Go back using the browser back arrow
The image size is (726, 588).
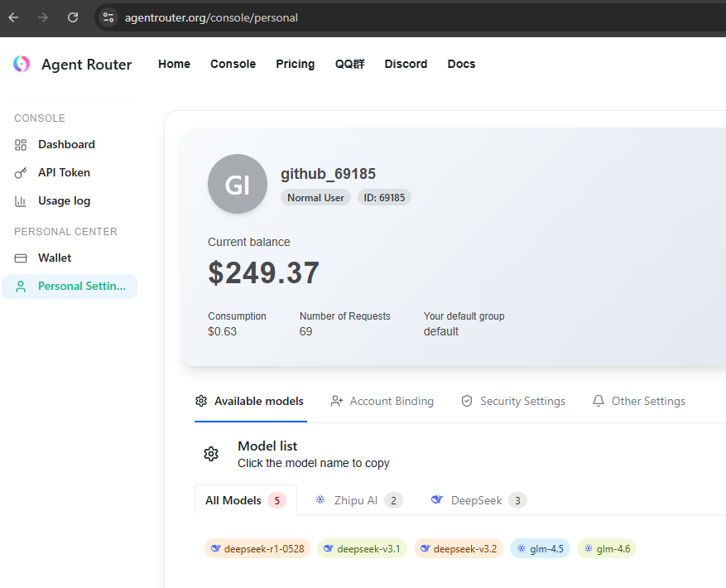coord(14,17)
